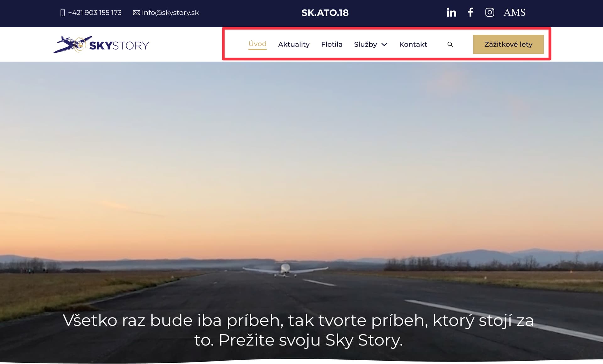This screenshot has height=364, width=603.
Task: Open the Kontakt page
Action: click(413, 44)
